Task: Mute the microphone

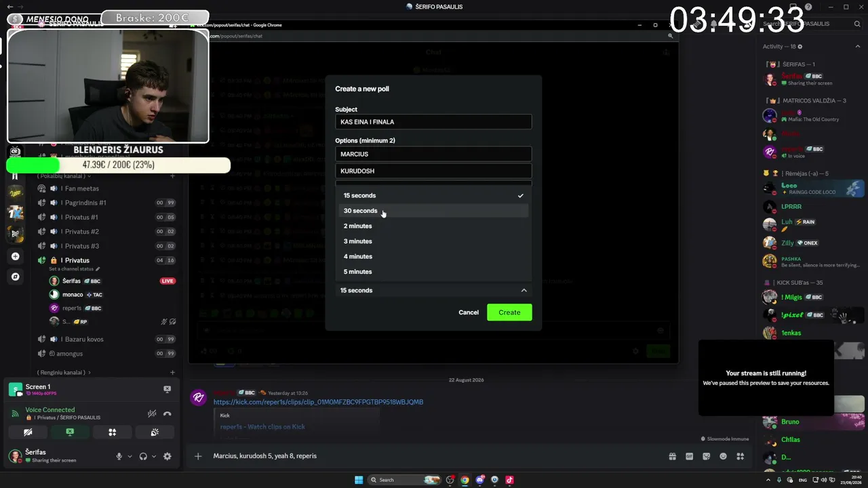Action: point(119,456)
